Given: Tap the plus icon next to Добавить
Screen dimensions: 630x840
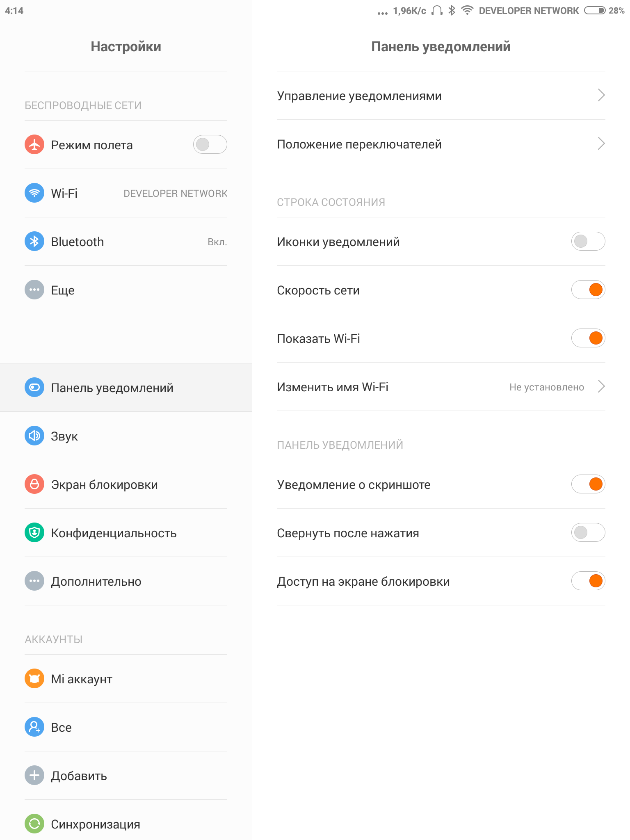Looking at the screenshot, I should (x=34, y=775).
